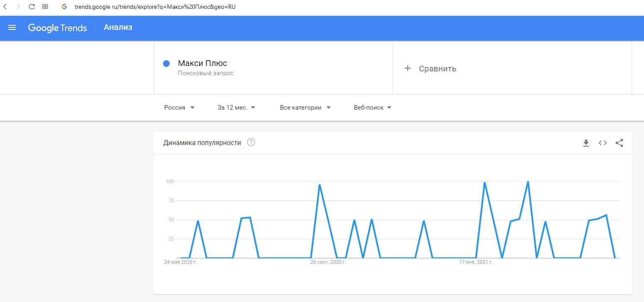Image resolution: width=644 pixels, height=302 pixels.
Task: Edit the Макси Плюс search term
Action: pos(203,64)
